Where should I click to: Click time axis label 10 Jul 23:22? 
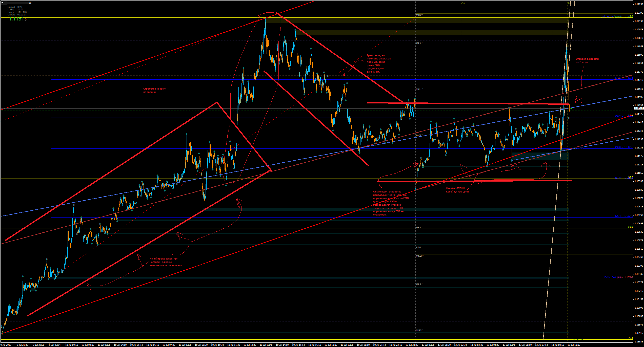[412, 345]
